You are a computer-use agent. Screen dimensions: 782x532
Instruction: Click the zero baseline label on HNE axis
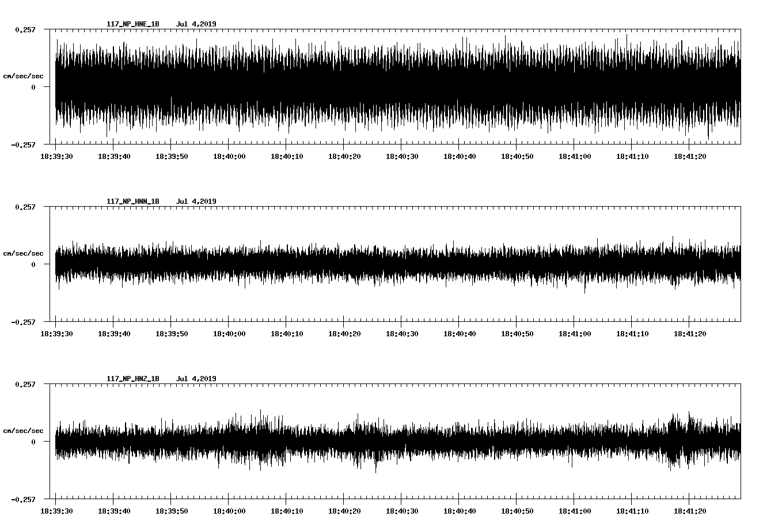click(x=33, y=87)
